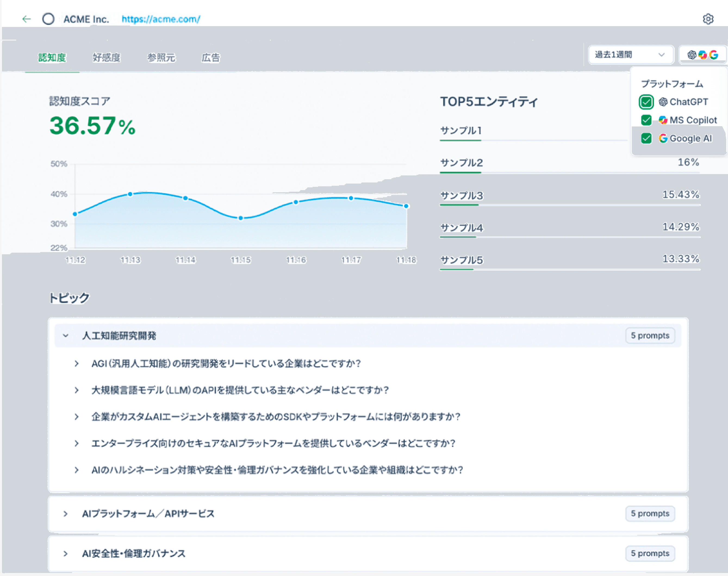Click chart data point for 11.15

[241, 218]
